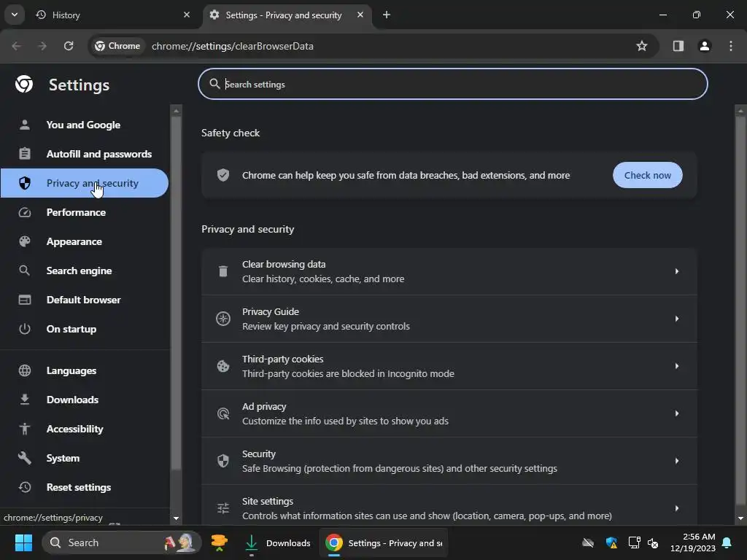
Task: Switch to the History tab
Action: pos(109,15)
